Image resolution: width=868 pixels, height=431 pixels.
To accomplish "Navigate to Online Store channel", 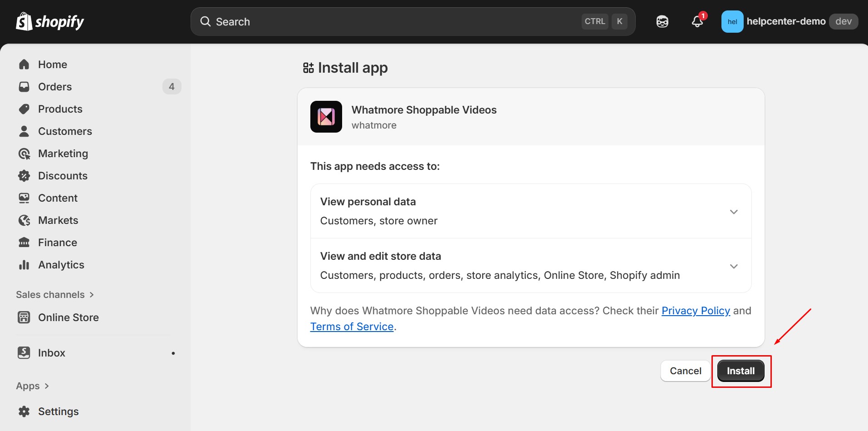I will coord(68,317).
